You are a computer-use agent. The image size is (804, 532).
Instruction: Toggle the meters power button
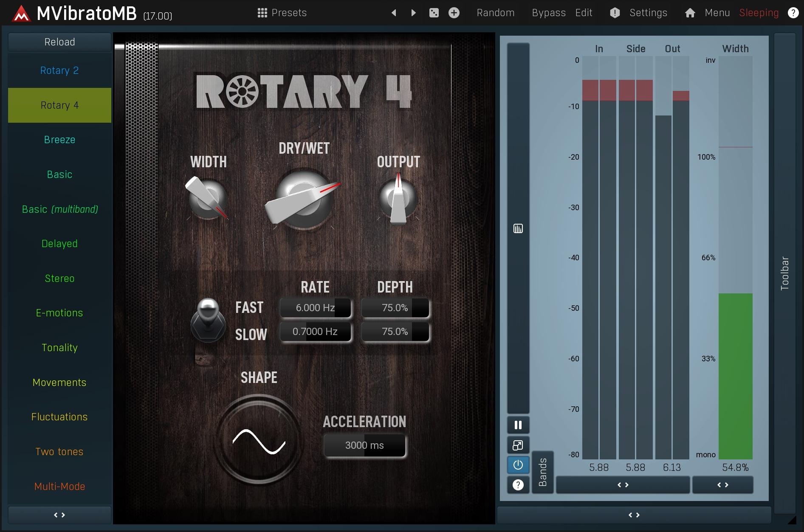pos(518,465)
